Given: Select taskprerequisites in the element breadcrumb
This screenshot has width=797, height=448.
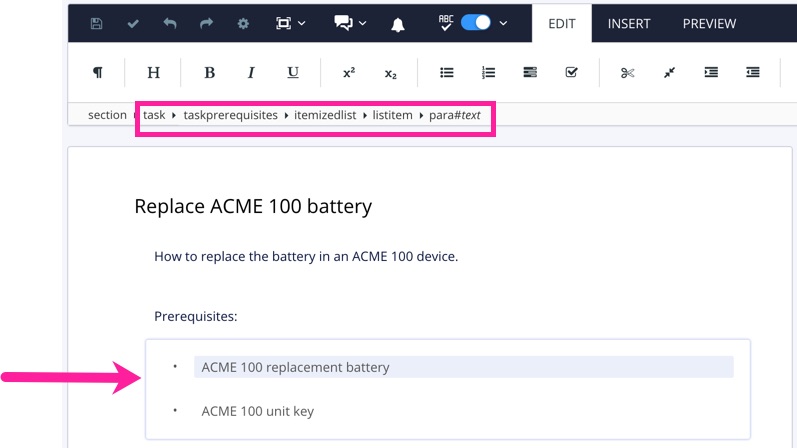Looking at the screenshot, I should pyautogui.click(x=230, y=115).
